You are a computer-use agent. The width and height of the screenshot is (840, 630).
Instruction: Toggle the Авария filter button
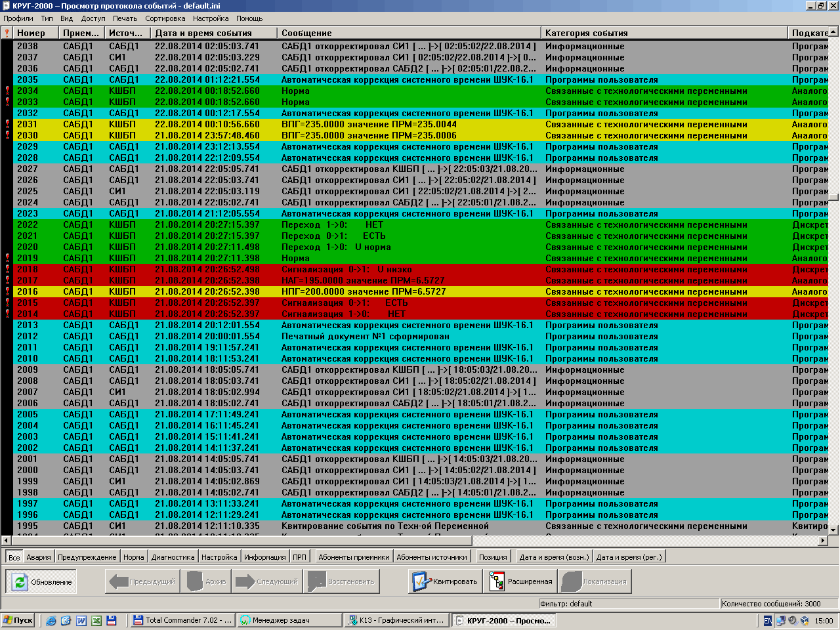pos(39,557)
